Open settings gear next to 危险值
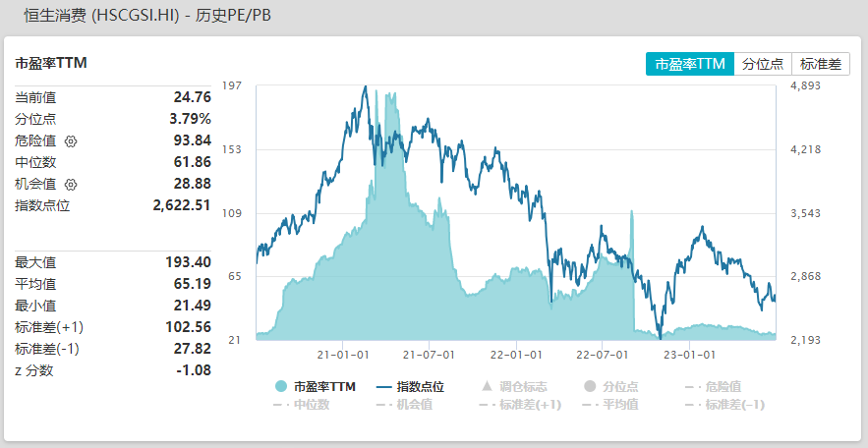 point(71,141)
